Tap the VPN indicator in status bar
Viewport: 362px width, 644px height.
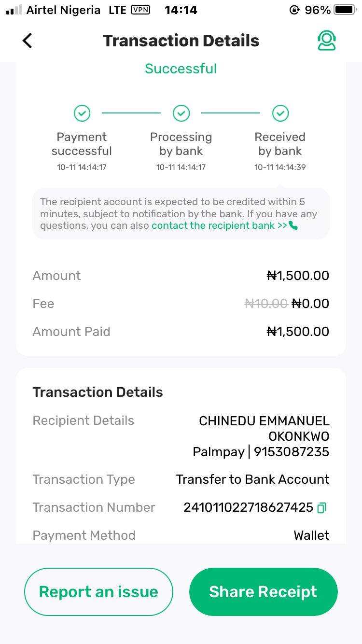point(140,10)
